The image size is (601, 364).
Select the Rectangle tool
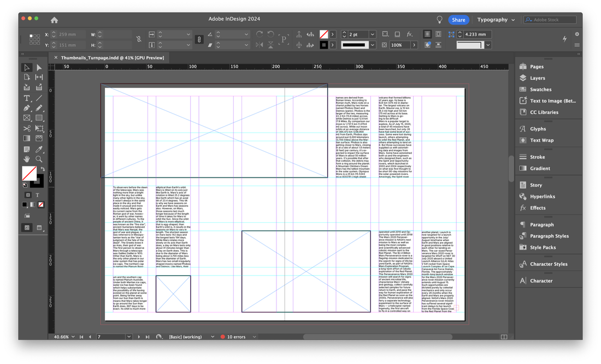[x=39, y=118]
